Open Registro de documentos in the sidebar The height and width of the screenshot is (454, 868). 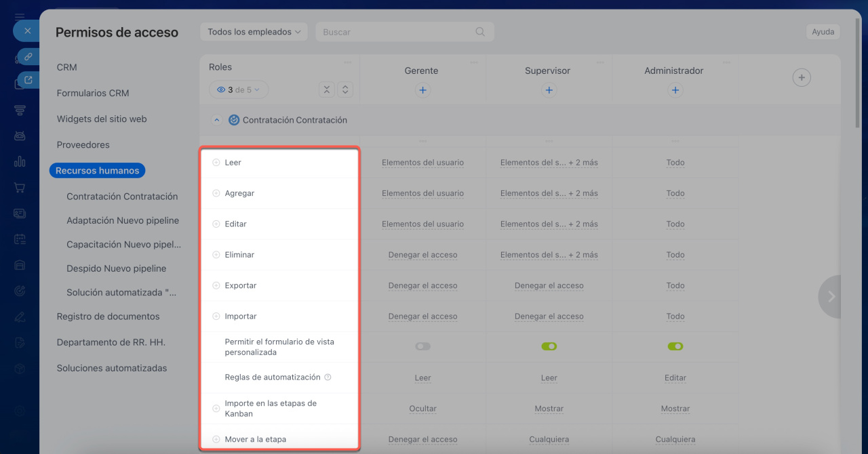coord(108,316)
